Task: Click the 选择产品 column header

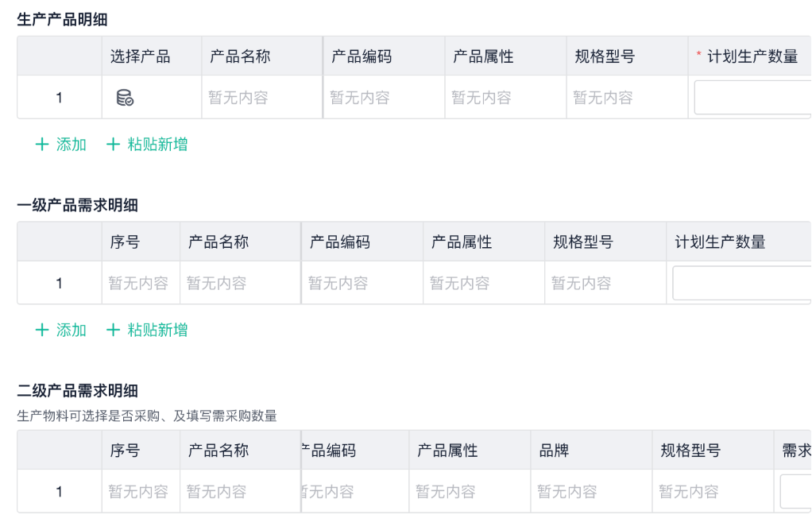Action: (x=141, y=56)
